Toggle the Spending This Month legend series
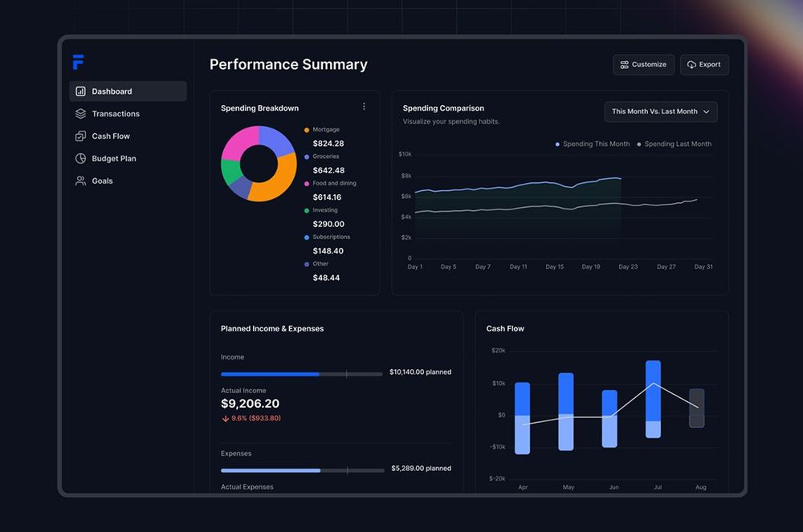This screenshot has width=803, height=532. click(x=593, y=144)
